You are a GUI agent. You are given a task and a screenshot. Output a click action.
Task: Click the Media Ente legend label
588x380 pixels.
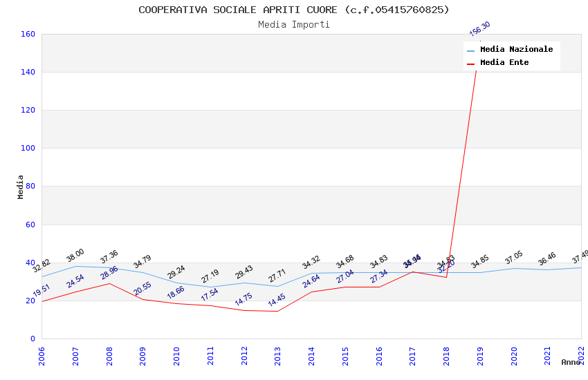tap(504, 62)
